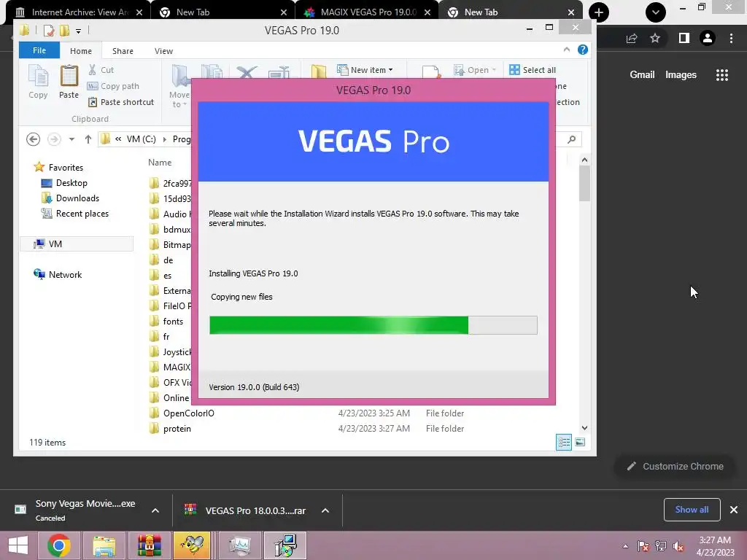This screenshot has width=747, height=560.
Task: Click Explorer Back navigation arrow
Action: 33,139
